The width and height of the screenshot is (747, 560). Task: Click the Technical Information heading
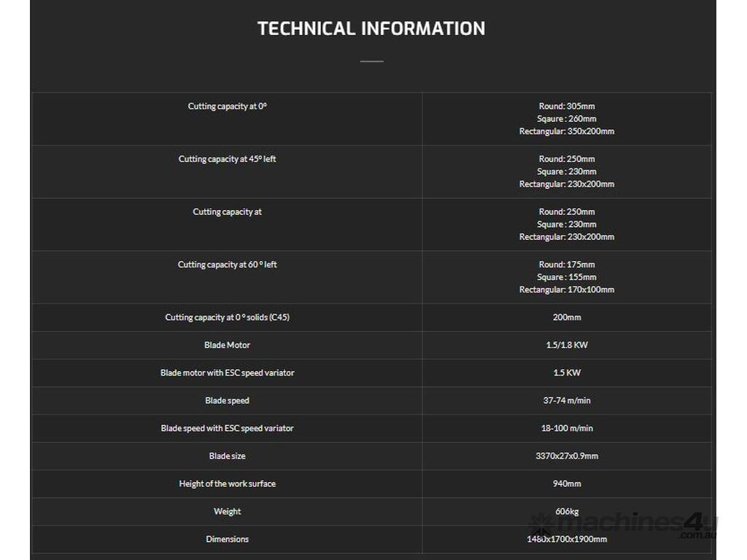tap(371, 28)
